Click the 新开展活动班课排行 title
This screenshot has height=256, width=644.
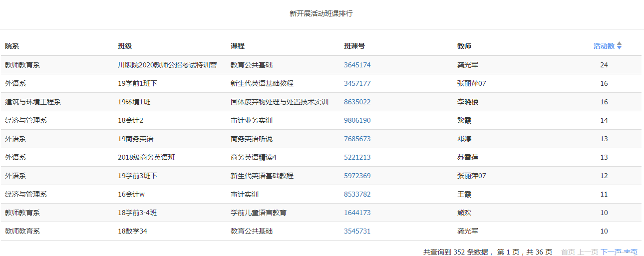click(x=321, y=13)
